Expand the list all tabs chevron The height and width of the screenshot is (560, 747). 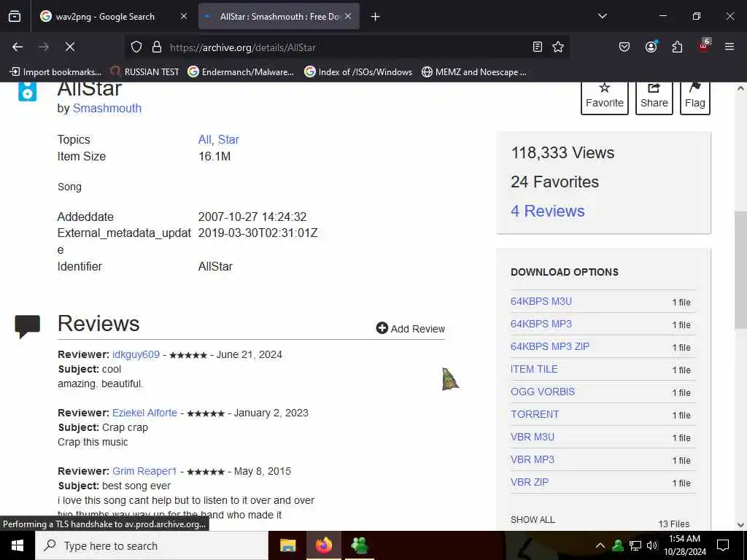(x=602, y=16)
